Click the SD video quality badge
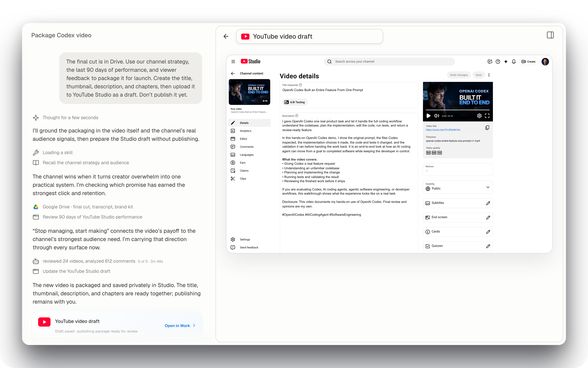Screen dimensions: 588x368 click(428, 153)
